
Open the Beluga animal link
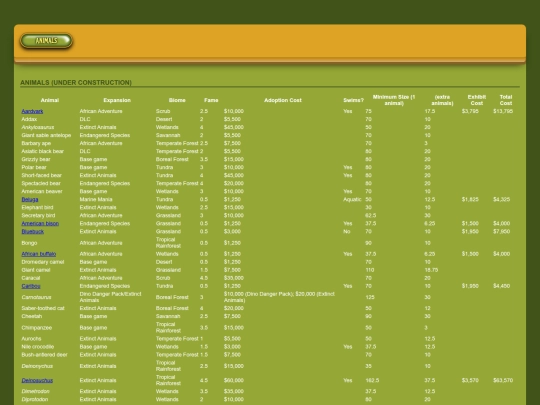pyautogui.click(x=30, y=199)
